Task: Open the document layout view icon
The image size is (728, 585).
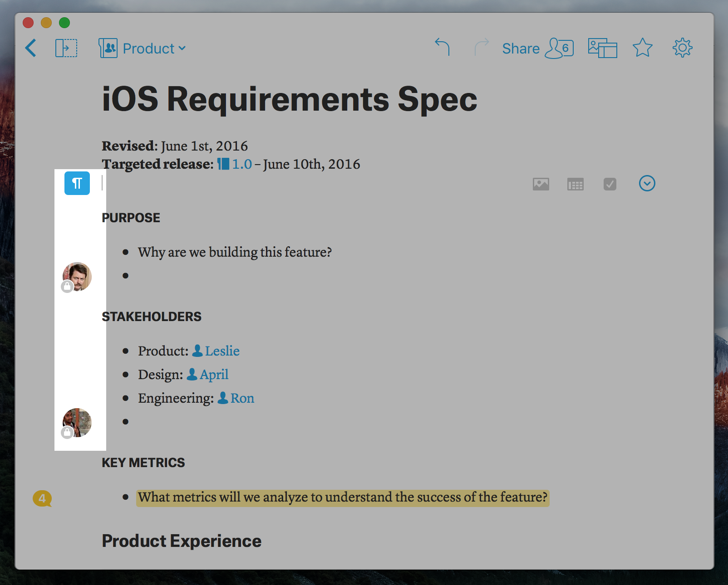Action: click(602, 48)
